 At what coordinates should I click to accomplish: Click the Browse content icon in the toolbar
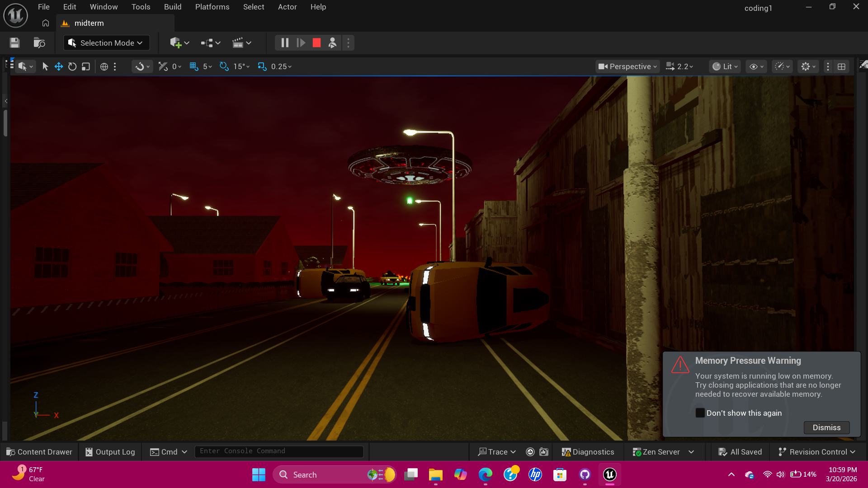[39, 43]
